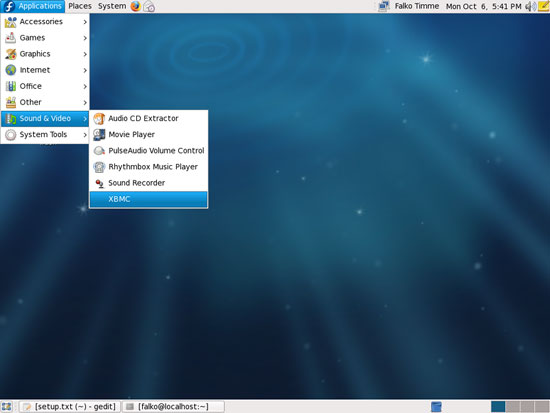Open the sticky notes icon at top right
550x413 pixels.
(x=543, y=6)
